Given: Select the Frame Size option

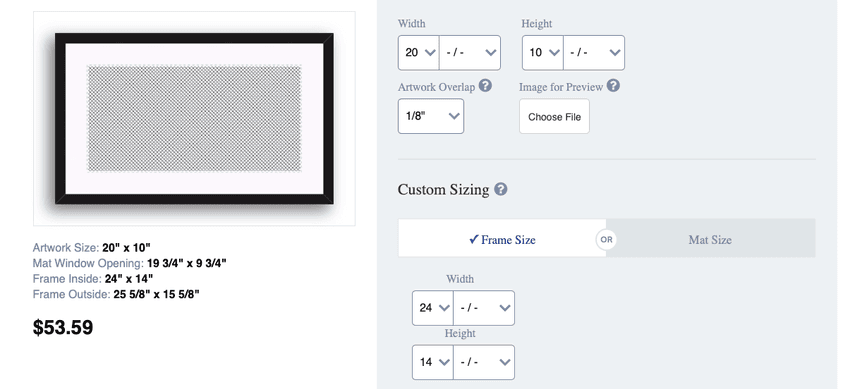Looking at the screenshot, I should pos(502,238).
